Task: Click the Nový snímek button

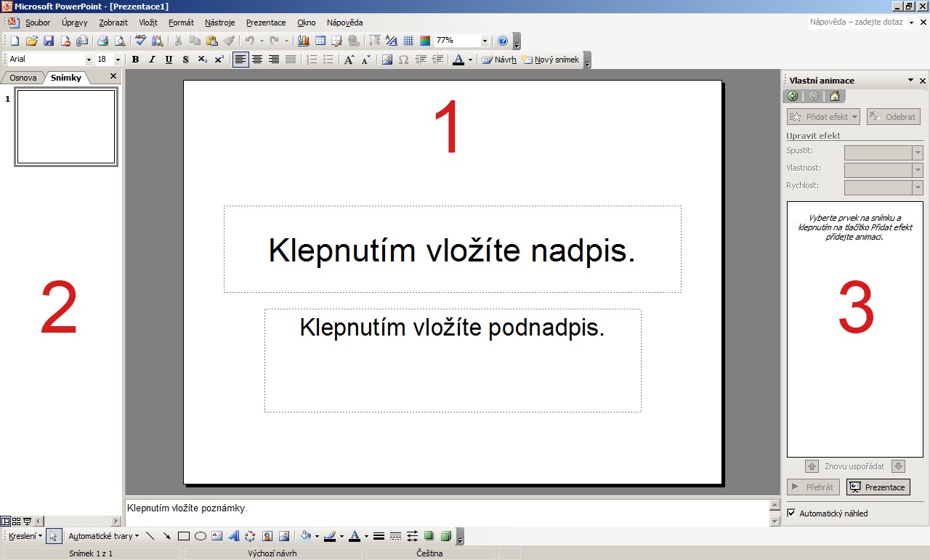Action: (x=551, y=60)
